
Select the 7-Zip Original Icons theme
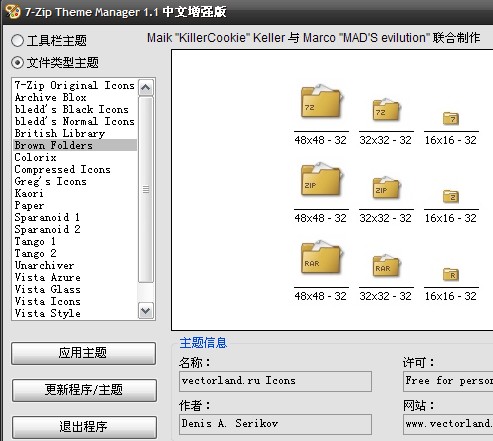[x=75, y=85]
